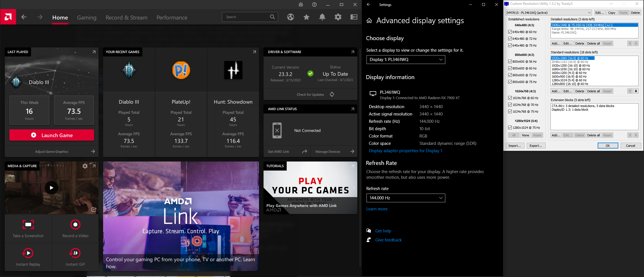The image size is (644, 277).
Task: Click the home icon in the Settings window
Action: (x=369, y=21)
